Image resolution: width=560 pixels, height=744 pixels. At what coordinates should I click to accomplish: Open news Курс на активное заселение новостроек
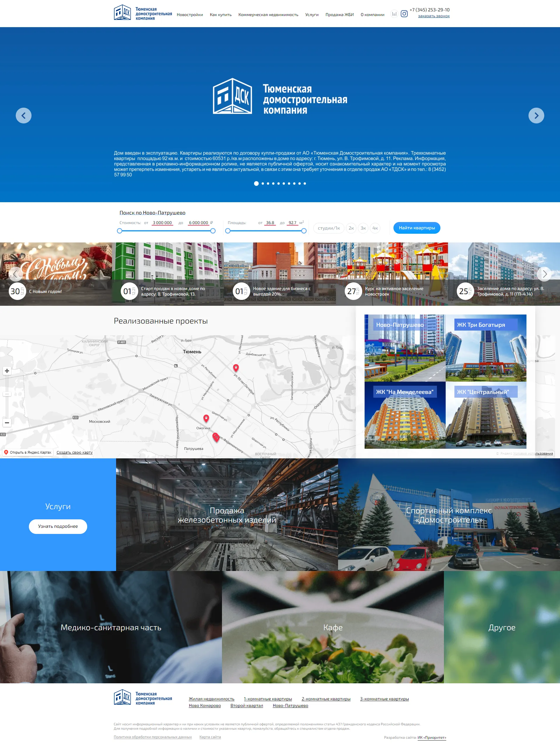click(392, 274)
